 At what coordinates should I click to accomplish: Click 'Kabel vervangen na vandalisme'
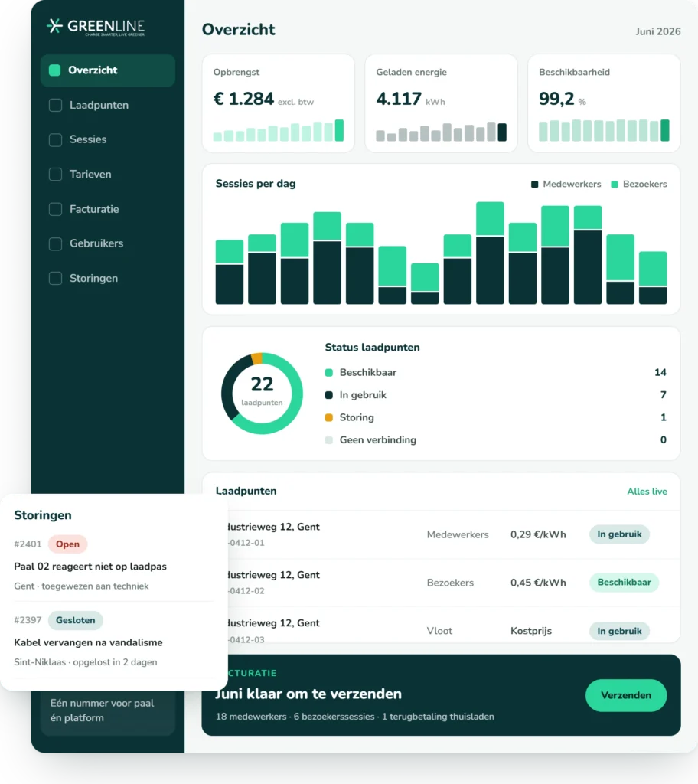click(x=89, y=642)
